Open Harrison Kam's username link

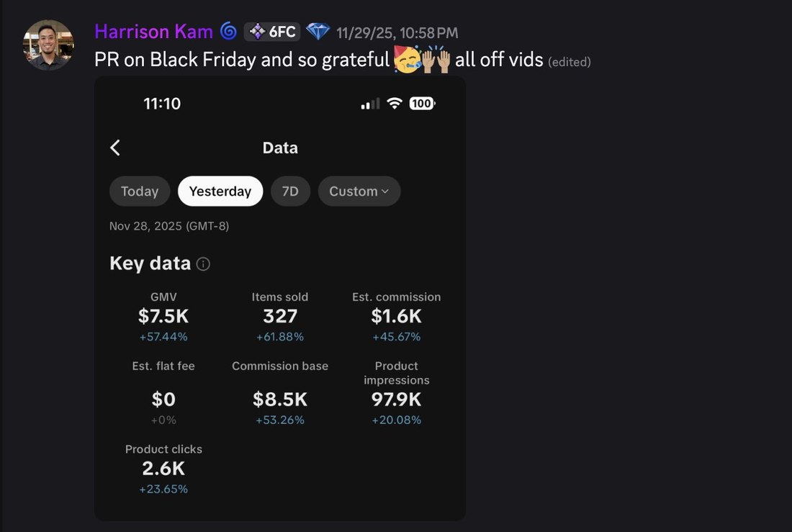(153, 32)
